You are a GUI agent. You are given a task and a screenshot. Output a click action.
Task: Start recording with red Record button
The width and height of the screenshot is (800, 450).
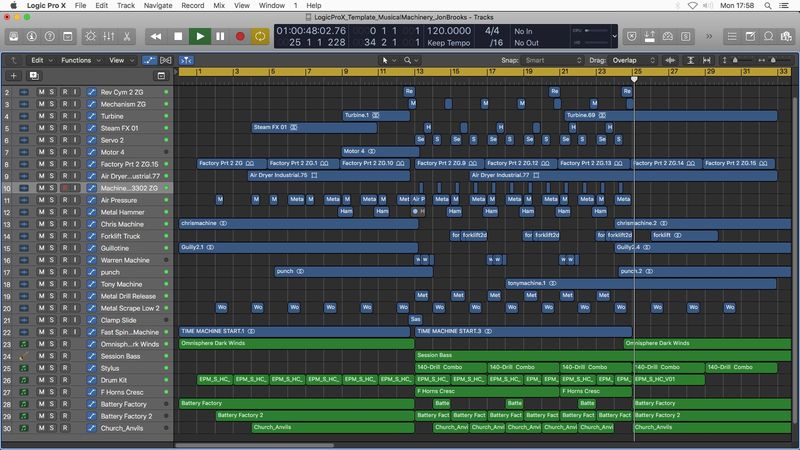[240, 36]
